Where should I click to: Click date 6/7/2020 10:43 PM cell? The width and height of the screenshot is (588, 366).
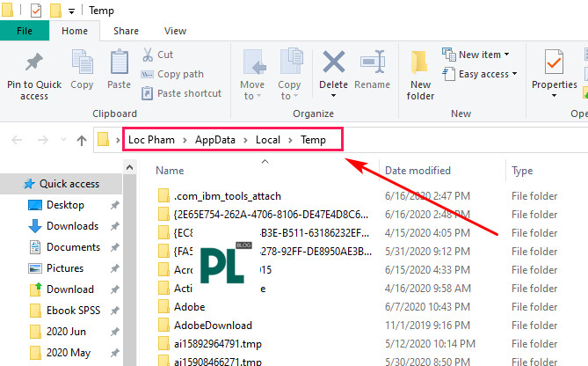(427, 307)
